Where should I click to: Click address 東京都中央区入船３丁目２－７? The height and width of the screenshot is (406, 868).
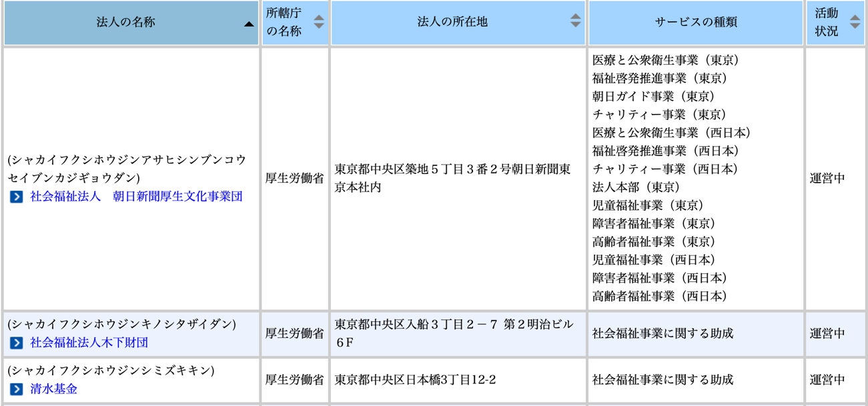(416, 325)
